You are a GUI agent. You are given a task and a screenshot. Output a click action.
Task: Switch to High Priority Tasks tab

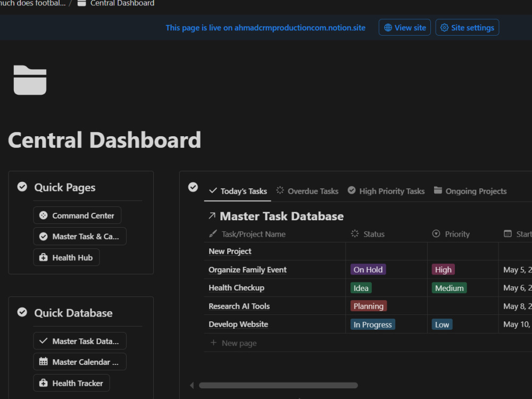tap(386, 192)
